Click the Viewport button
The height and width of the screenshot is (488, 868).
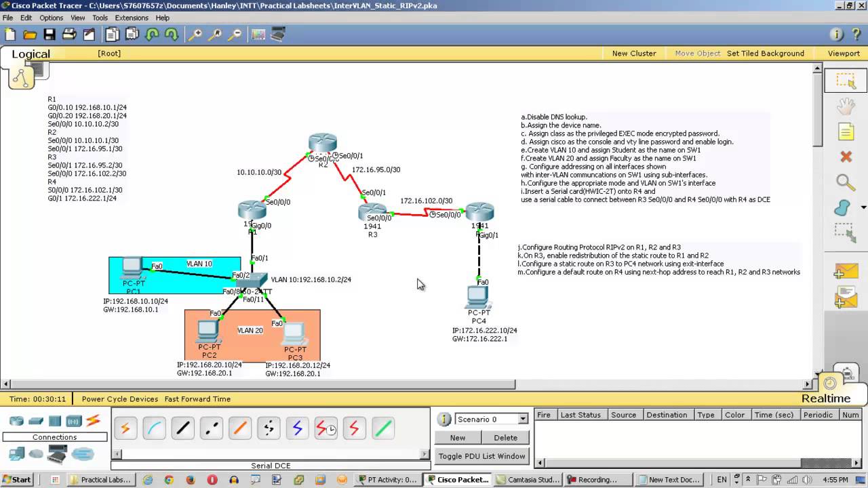point(844,54)
